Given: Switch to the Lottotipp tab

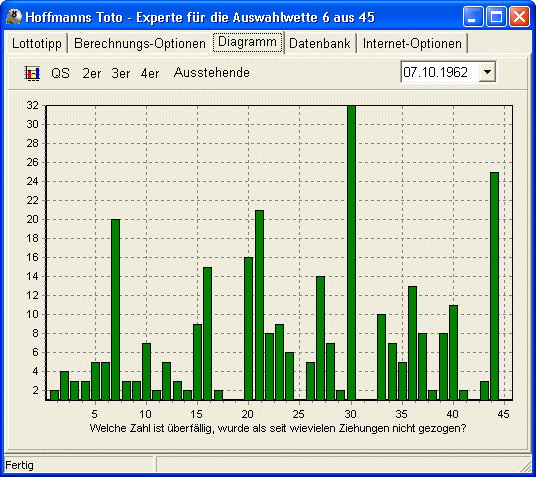Looking at the screenshot, I should click(x=37, y=43).
